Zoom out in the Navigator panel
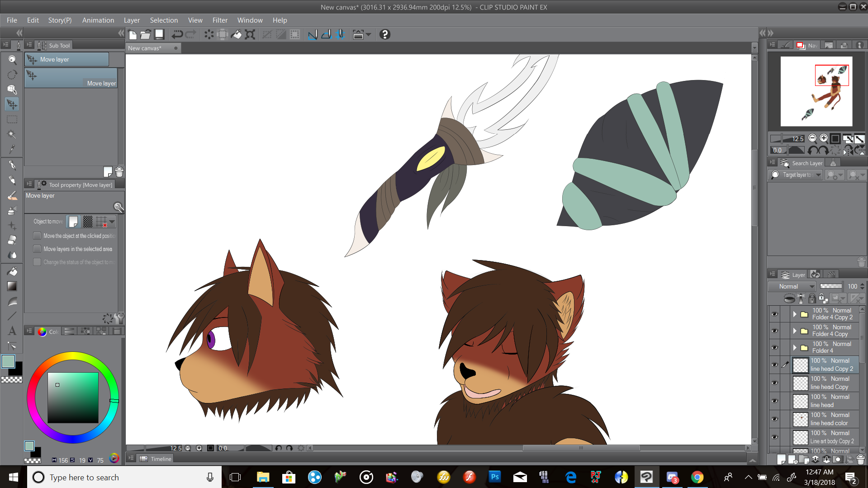Image resolution: width=868 pixels, height=488 pixels. point(812,138)
